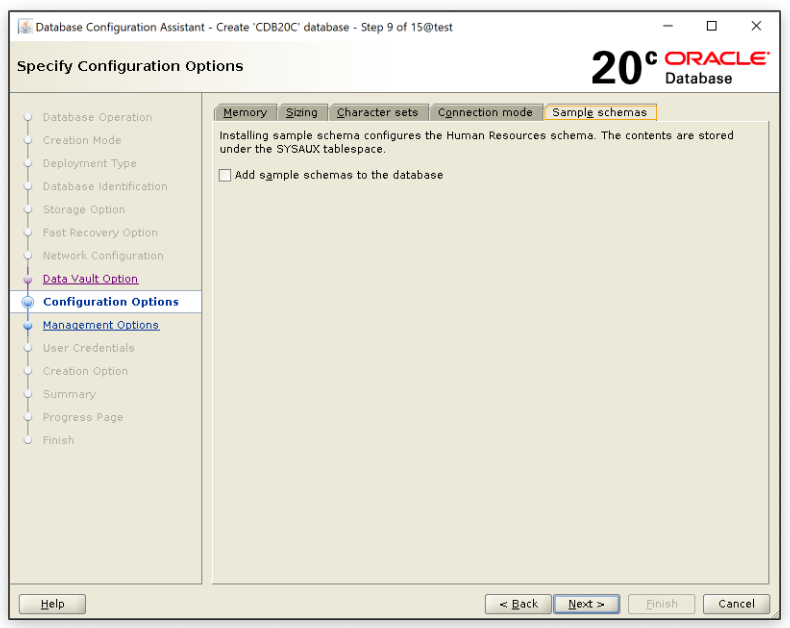The image size is (790, 628).
Task: Minimize the assistant window
Action: [x=668, y=27]
